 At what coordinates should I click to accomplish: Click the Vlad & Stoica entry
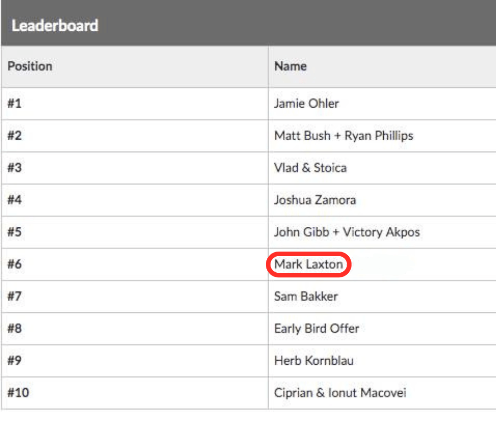(310, 168)
